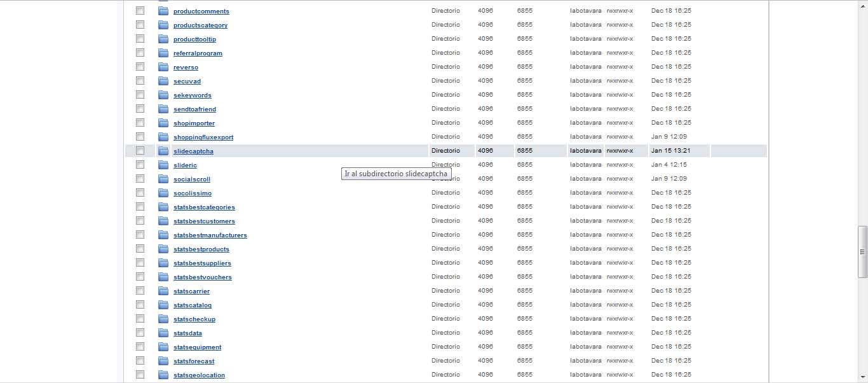Click statsbestsuppliers folder icon
The height and width of the screenshot is (383, 868).
tap(163, 263)
